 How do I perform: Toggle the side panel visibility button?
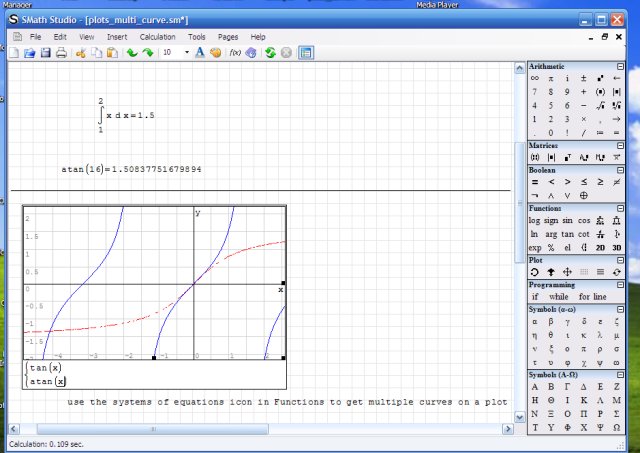coord(306,52)
